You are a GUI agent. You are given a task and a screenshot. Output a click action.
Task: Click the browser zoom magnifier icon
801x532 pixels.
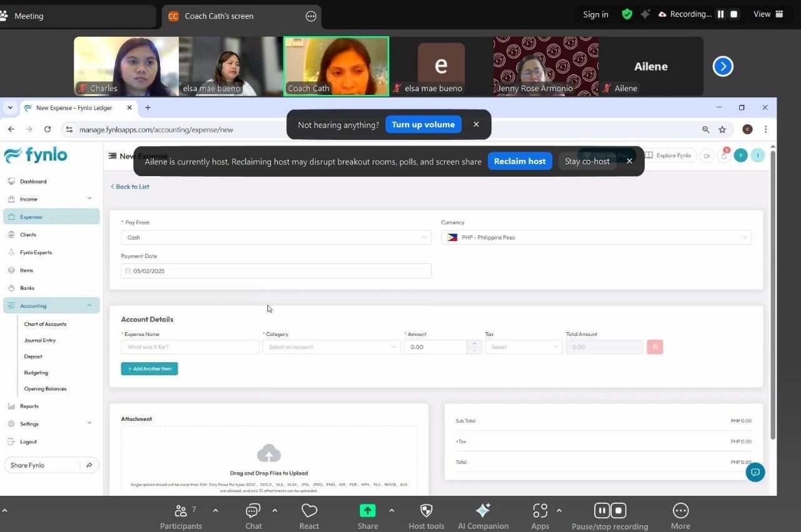(705, 129)
